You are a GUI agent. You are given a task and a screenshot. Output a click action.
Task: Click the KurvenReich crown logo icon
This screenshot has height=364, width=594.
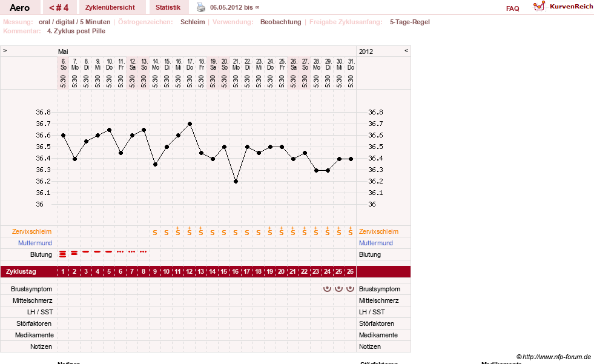[x=539, y=6]
